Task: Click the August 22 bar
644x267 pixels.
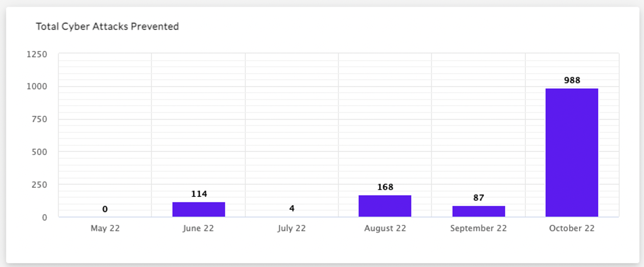Action: pos(385,206)
